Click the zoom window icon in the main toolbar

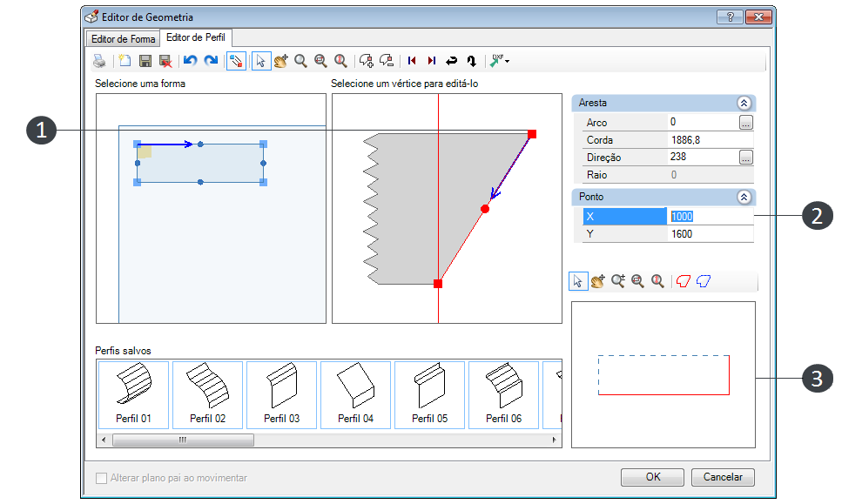(320, 61)
